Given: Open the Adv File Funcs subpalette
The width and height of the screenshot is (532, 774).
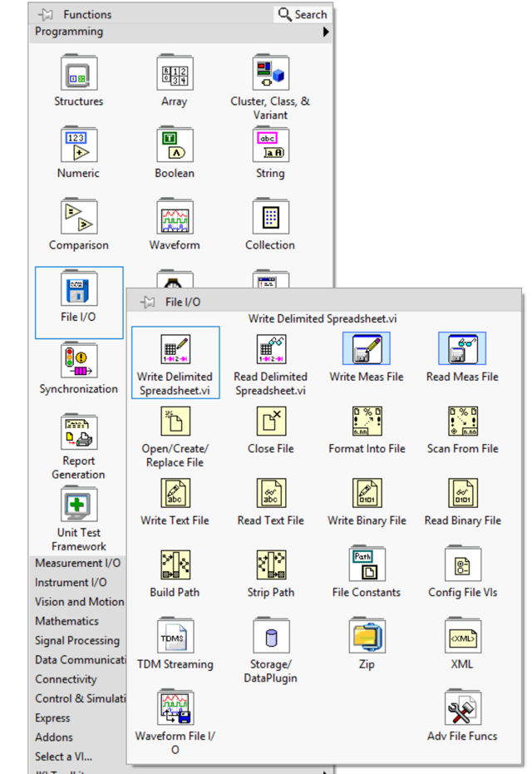Looking at the screenshot, I should click(x=463, y=709).
